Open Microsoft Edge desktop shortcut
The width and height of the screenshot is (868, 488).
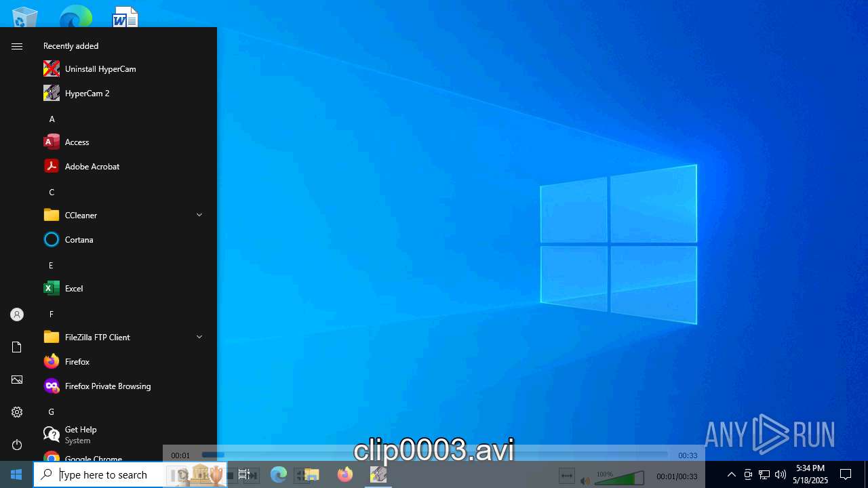(x=75, y=16)
